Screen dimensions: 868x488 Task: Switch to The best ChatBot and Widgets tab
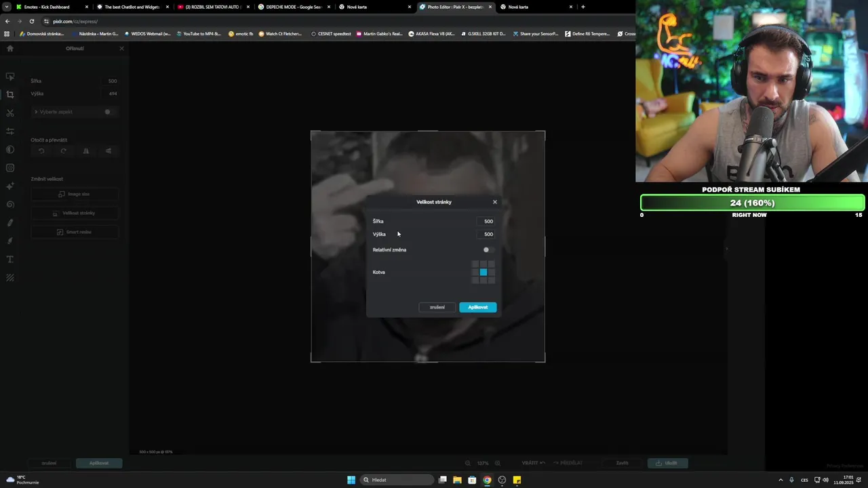coord(133,7)
